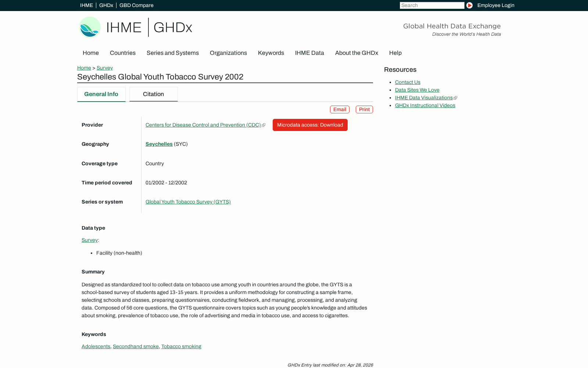Open Countries menu

[x=123, y=53]
